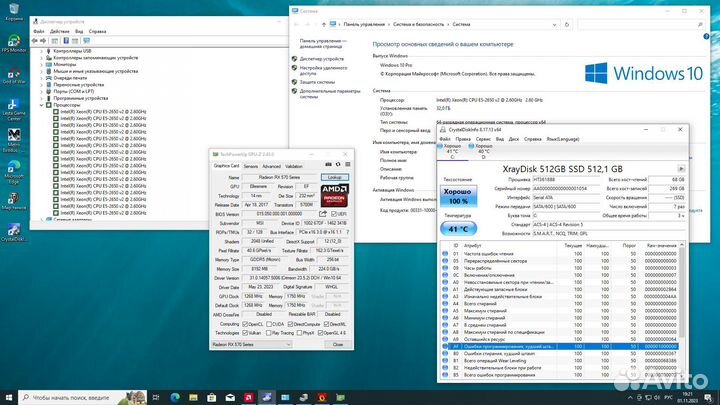The image size is (720, 405).
Task: Open File Explorer from taskbar
Action: point(193,397)
